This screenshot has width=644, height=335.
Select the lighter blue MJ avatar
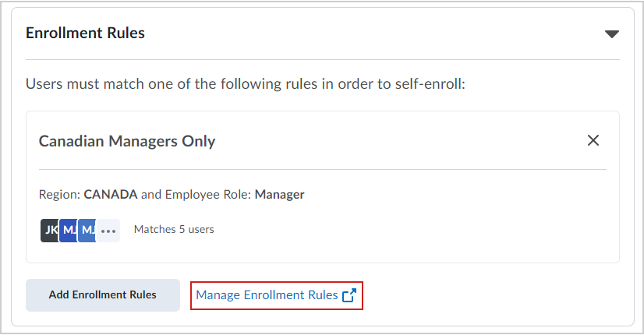pos(87,231)
